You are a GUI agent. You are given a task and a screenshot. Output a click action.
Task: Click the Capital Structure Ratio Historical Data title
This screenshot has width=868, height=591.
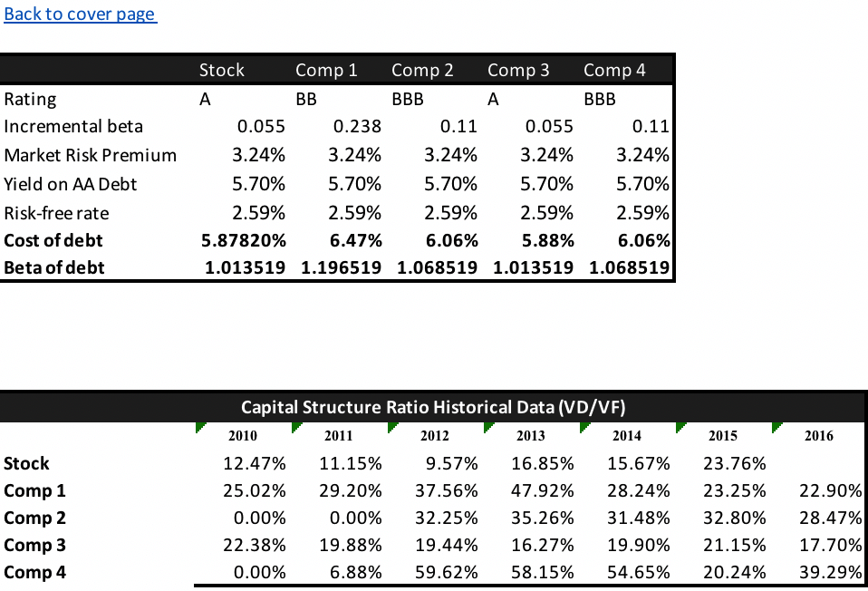point(433,407)
